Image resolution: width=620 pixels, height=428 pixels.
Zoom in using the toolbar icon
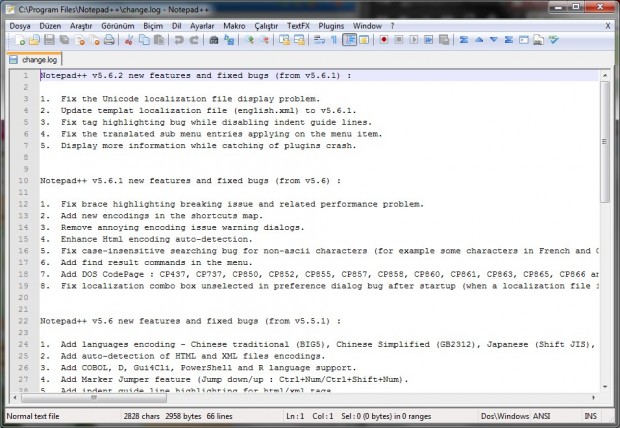tap(249, 40)
